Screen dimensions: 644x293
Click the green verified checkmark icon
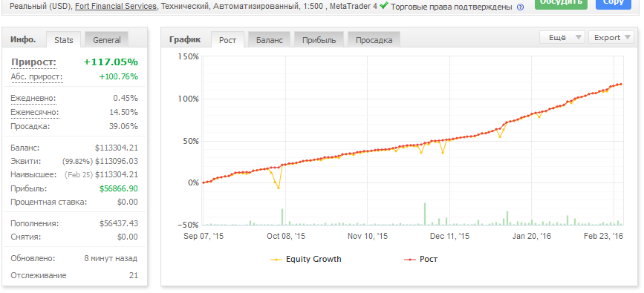(x=384, y=6)
